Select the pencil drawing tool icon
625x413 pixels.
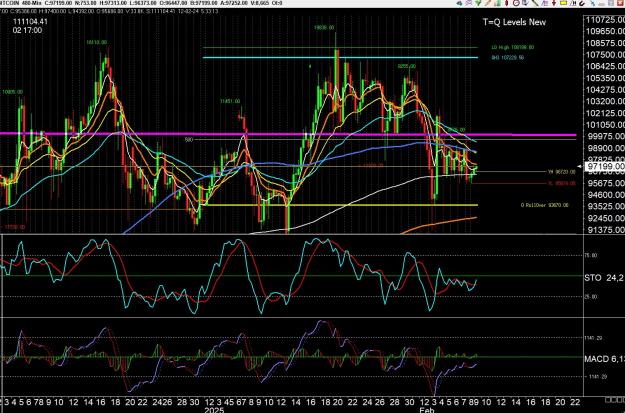[487, 3]
